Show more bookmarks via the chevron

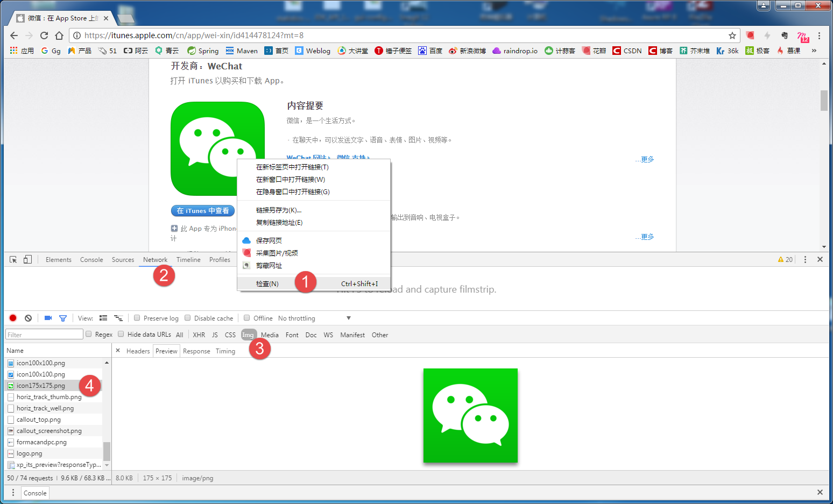(x=814, y=51)
